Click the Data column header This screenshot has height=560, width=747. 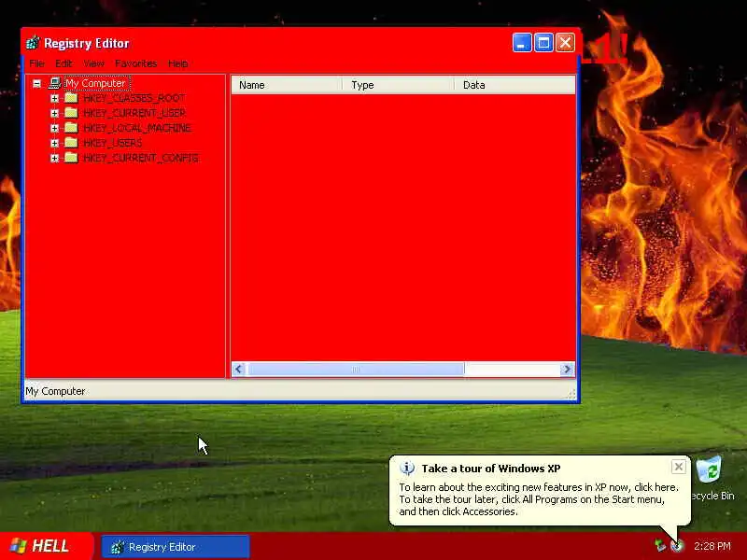coord(514,85)
